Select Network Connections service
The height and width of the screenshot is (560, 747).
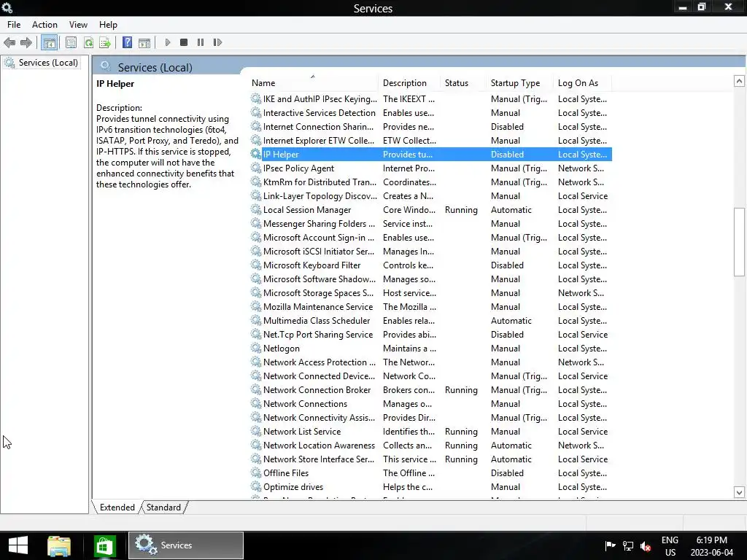coord(430,403)
